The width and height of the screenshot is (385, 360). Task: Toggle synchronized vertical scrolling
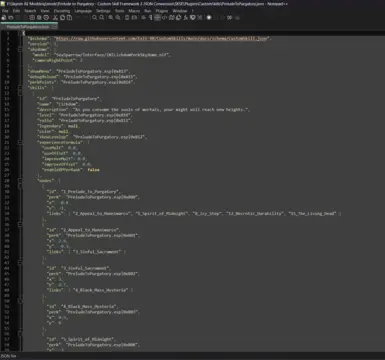(x=127, y=17)
